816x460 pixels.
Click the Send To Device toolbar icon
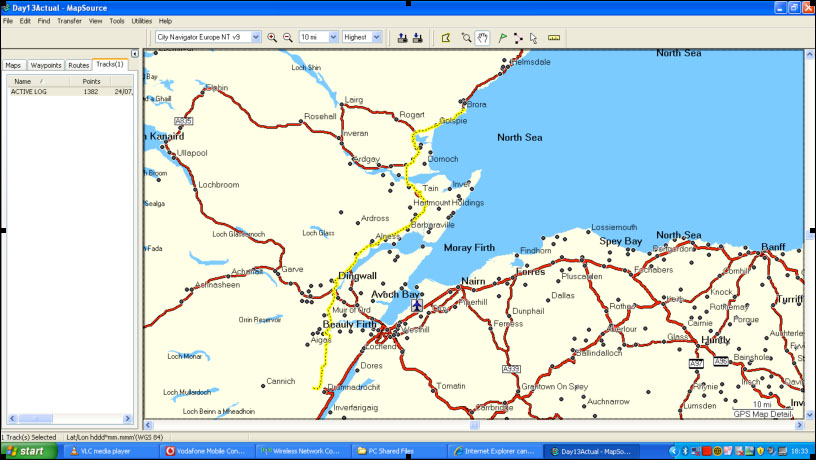point(402,37)
